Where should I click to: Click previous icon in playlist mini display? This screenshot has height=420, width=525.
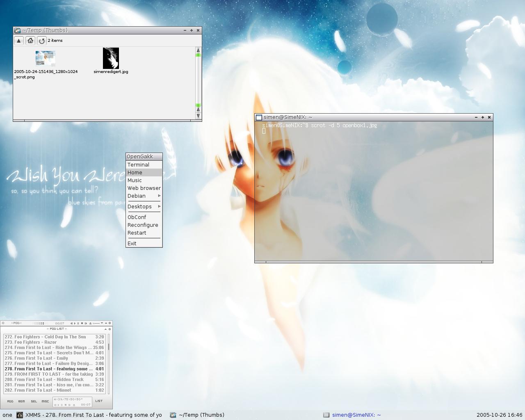(x=55, y=405)
